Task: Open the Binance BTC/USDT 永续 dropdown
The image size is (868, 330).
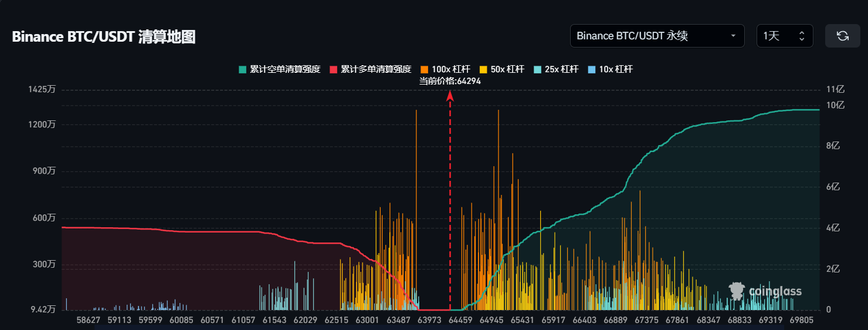Action: 657,36
